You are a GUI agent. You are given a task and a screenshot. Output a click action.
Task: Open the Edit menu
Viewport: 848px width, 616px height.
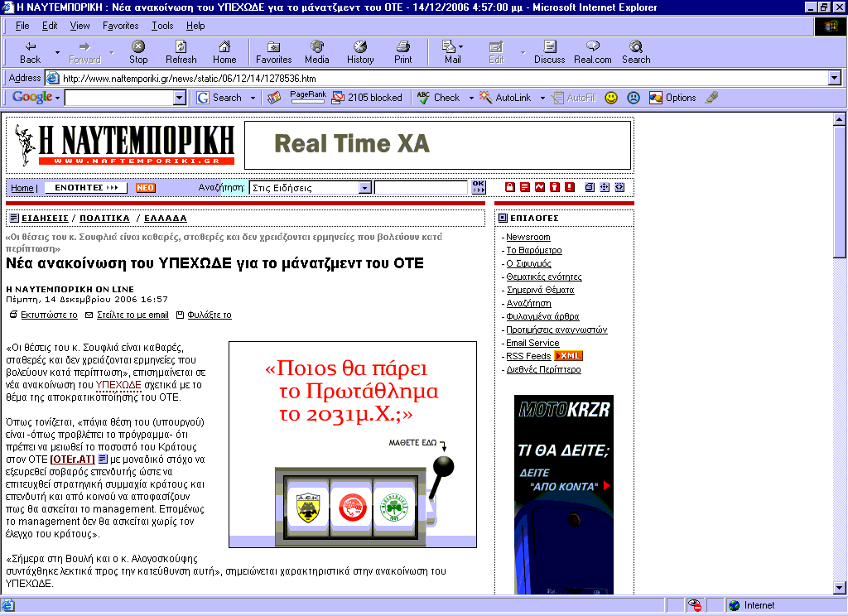click(x=50, y=26)
